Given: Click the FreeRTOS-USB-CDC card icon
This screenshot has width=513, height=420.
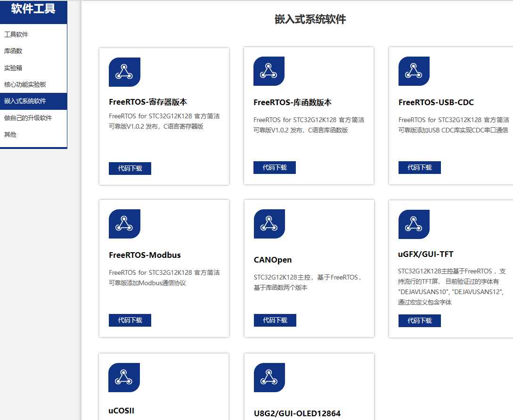Looking at the screenshot, I should point(414,71).
